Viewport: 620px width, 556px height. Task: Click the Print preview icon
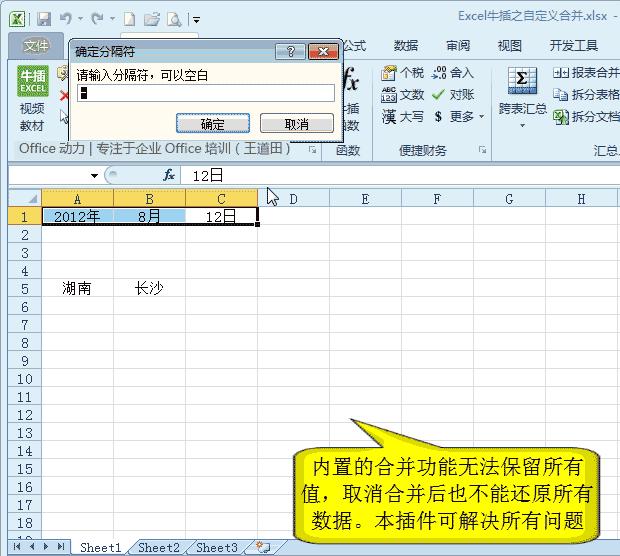174,19
